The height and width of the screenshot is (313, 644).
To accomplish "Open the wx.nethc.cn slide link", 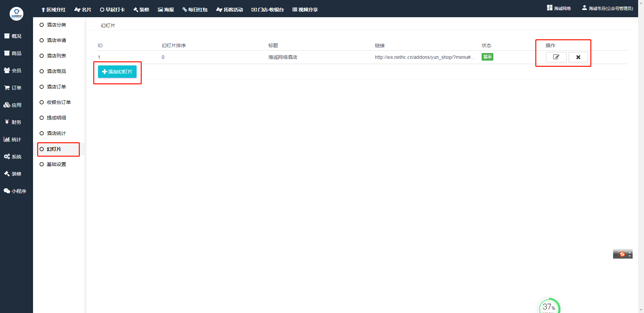I will tap(425, 57).
